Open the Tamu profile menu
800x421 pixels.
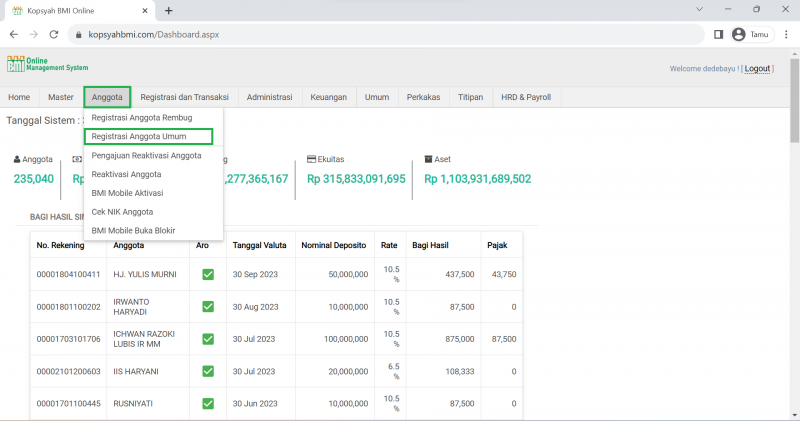pyautogui.click(x=752, y=34)
